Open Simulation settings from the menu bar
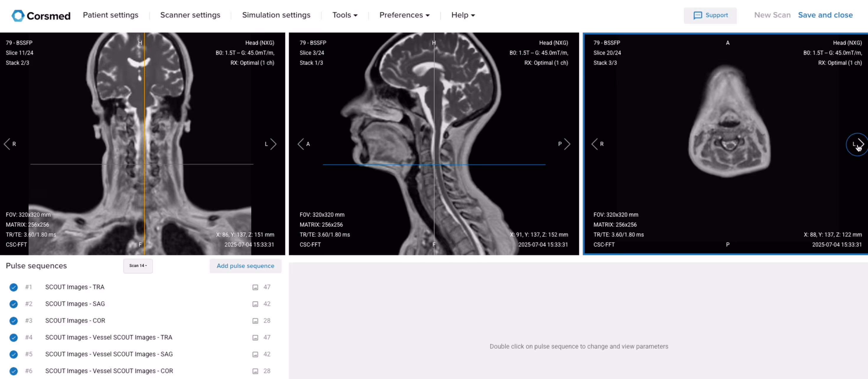Screen dimensions: 868x379 (276, 15)
